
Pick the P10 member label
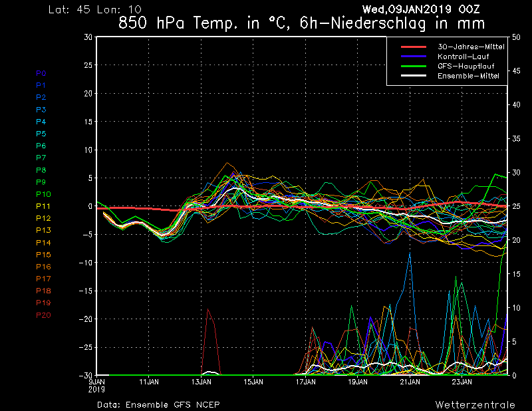(43, 194)
